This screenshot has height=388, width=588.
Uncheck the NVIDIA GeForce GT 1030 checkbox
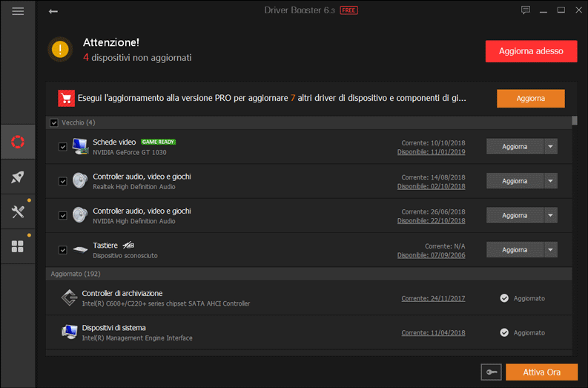point(62,147)
